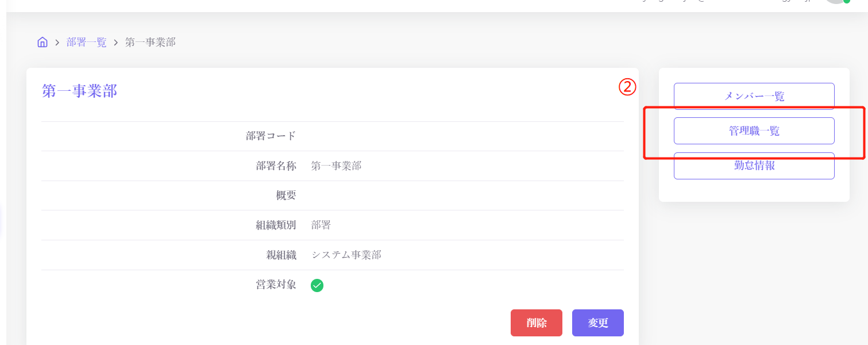Click the red circled number 2 marker
Viewport: 868px width, 345px height.
point(626,87)
